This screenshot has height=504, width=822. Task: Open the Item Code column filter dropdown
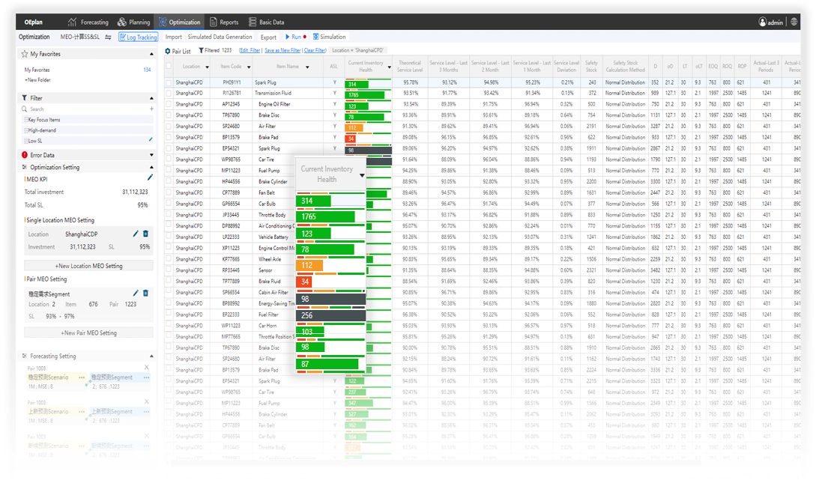point(249,67)
